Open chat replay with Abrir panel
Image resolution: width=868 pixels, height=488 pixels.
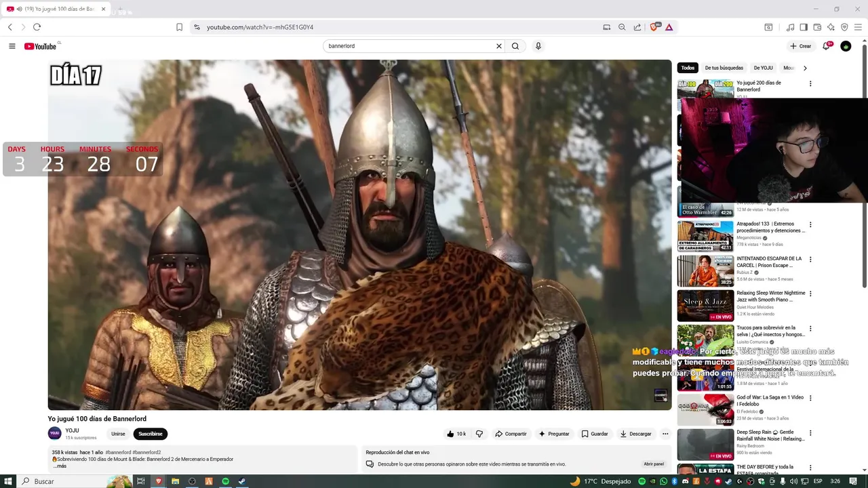tap(654, 464)
